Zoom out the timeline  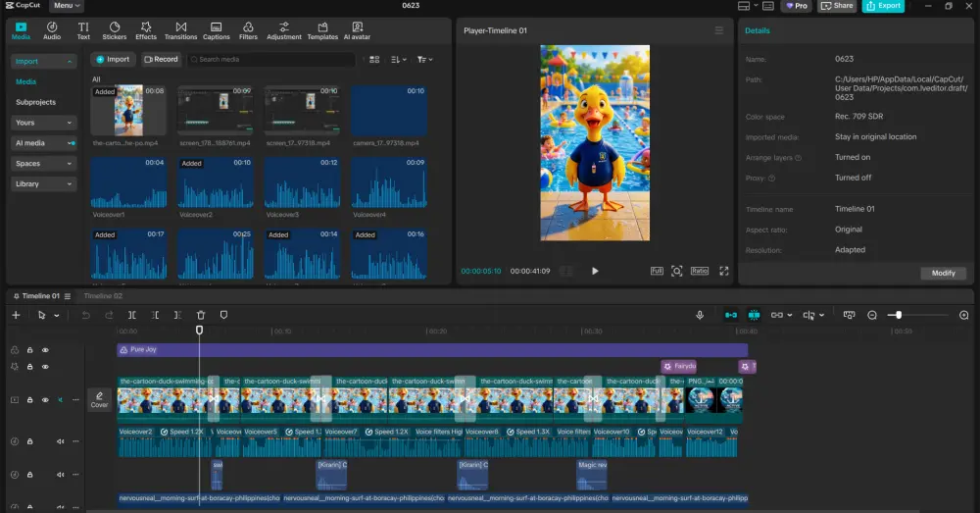point(872,315)
